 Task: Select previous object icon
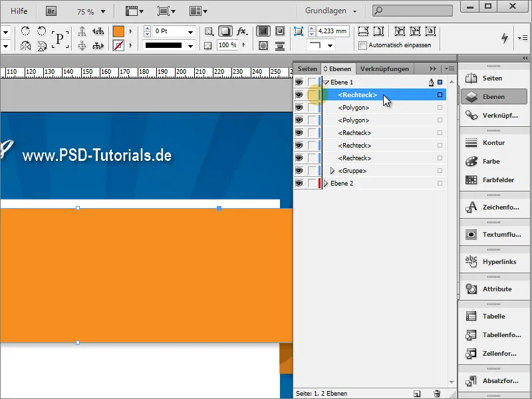[98, 31]
